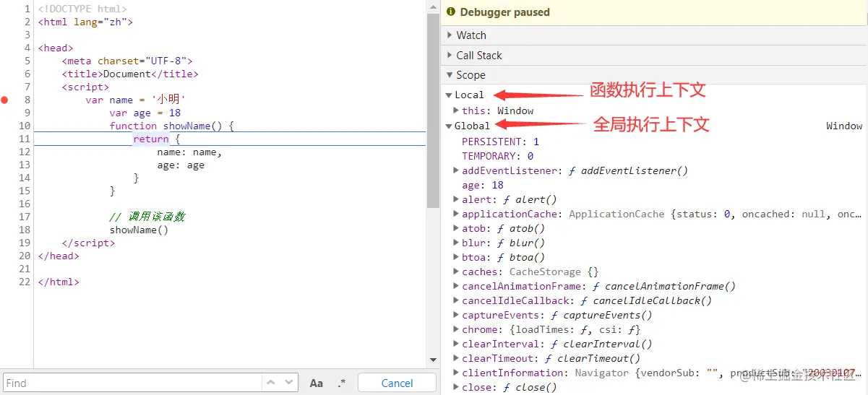The image size is (868, 395).
Task: Expand the blur function entry
Action: (456, 243)
